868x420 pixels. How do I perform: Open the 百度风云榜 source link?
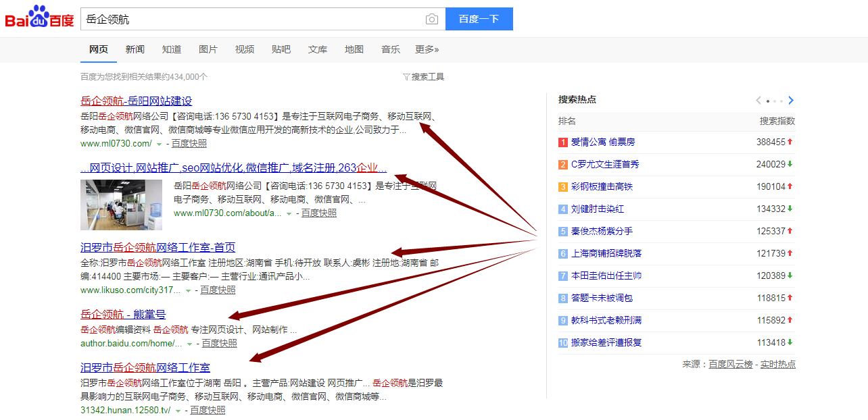coord(730,365)
